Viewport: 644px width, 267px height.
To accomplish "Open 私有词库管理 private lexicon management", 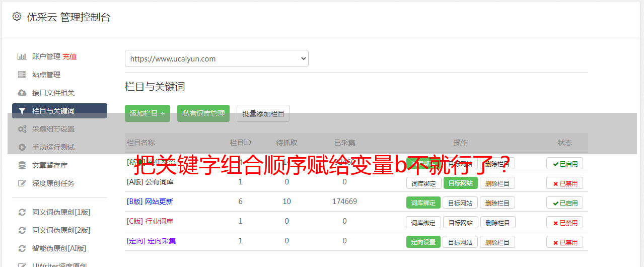I will point(203,113).
